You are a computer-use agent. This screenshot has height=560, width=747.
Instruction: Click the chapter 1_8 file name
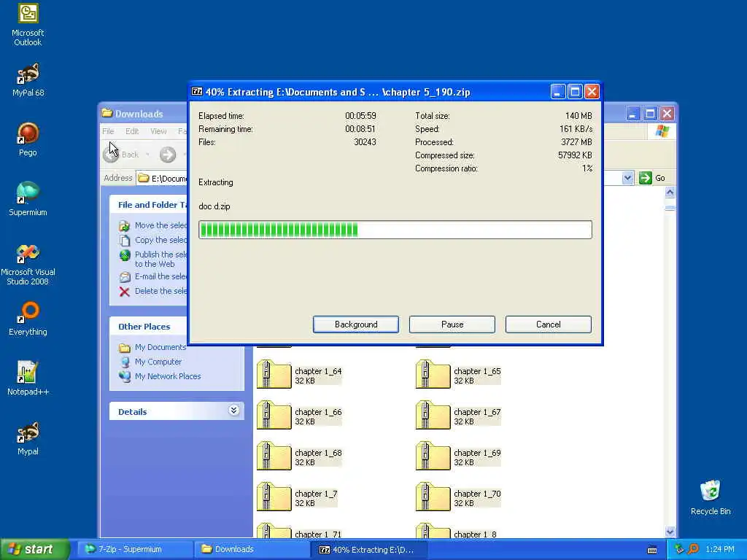coord(475,534)
